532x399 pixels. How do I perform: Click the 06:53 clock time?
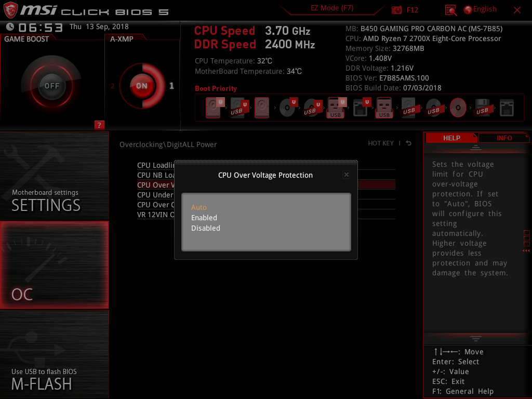coord(41,27)
